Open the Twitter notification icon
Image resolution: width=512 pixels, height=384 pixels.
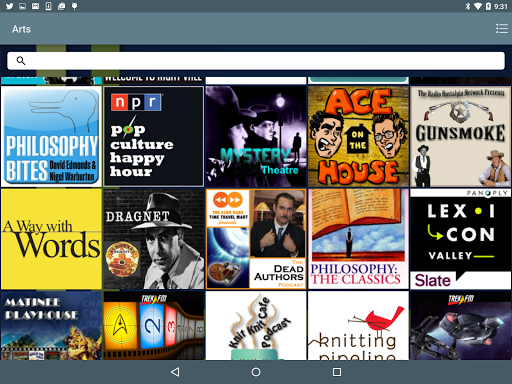tap(10, 6)
